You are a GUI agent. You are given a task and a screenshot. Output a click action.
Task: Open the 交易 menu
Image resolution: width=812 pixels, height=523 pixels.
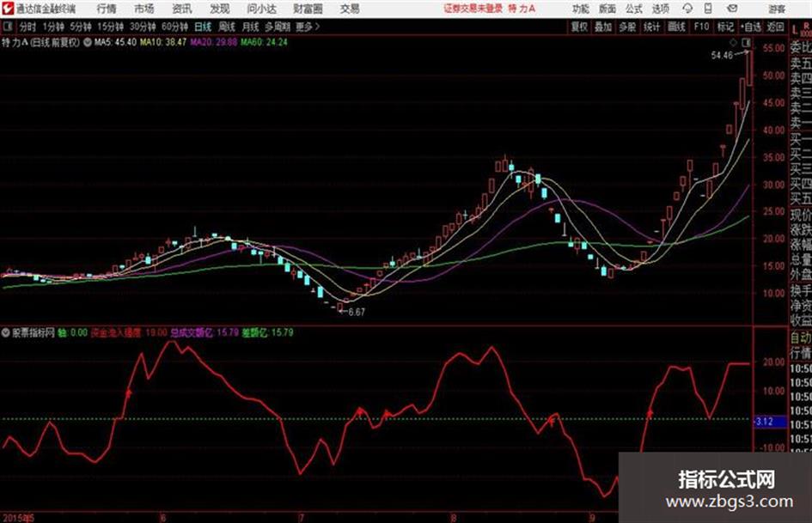(350, 9)
